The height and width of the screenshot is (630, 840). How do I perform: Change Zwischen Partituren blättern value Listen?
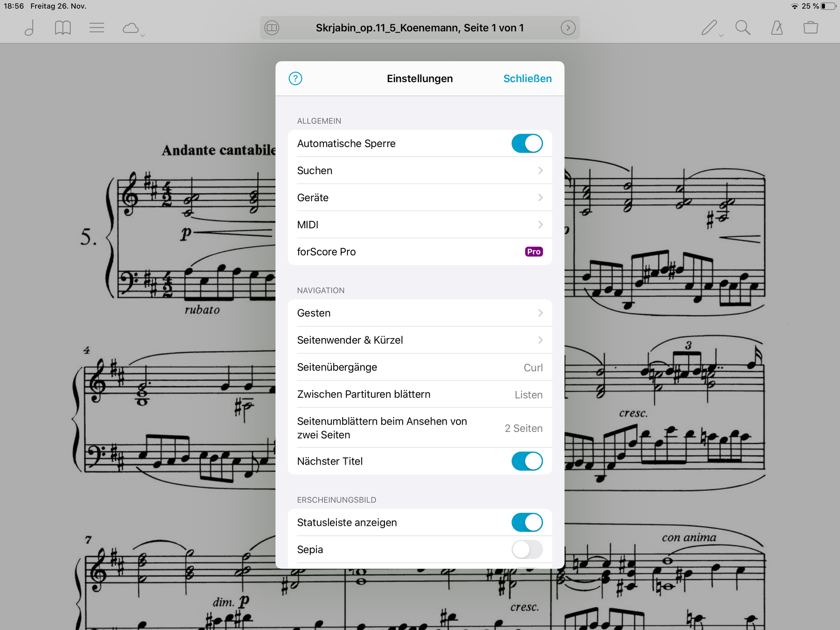coord(528,395)
